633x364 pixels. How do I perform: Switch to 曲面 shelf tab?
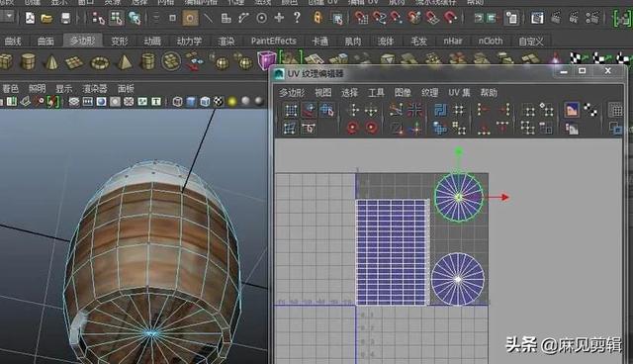[x=45, y=41]
